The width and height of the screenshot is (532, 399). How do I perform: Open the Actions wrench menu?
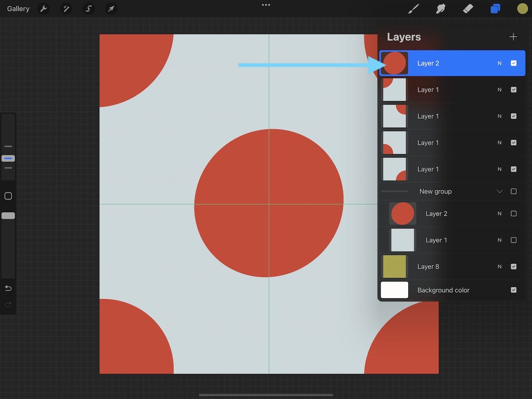click(x=43, y=8)
